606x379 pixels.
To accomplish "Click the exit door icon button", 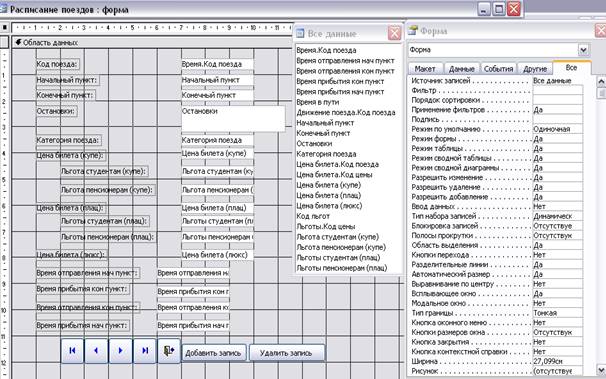I will point(169,351).
